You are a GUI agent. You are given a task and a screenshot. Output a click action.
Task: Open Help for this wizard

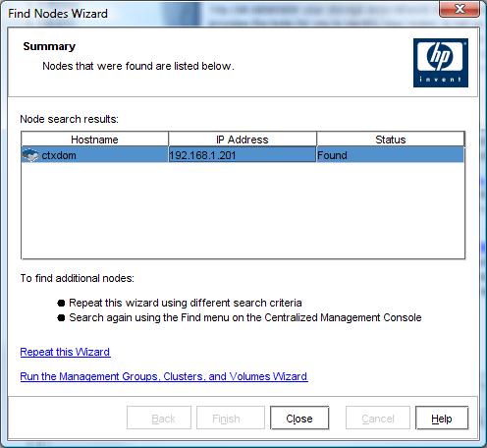point(442,418)
